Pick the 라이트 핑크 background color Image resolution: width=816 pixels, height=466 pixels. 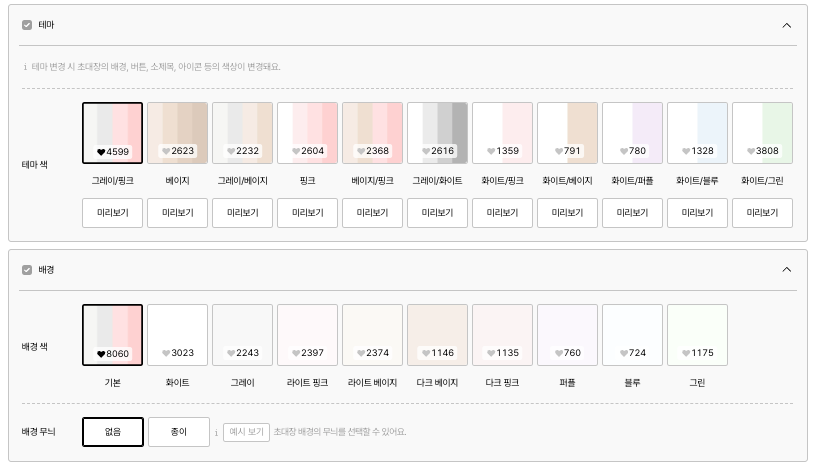pyautogui.click(x=308, y=335)
